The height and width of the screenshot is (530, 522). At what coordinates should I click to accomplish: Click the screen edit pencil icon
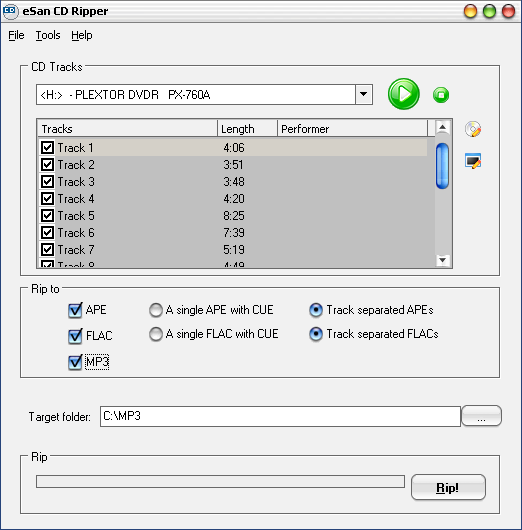pyautogui.click(x=473, y=161)
